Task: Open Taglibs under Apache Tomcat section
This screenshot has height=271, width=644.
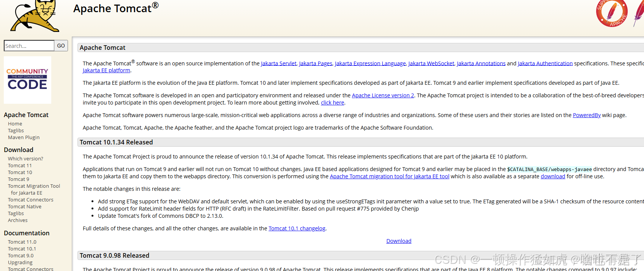Action: (16, 131)
